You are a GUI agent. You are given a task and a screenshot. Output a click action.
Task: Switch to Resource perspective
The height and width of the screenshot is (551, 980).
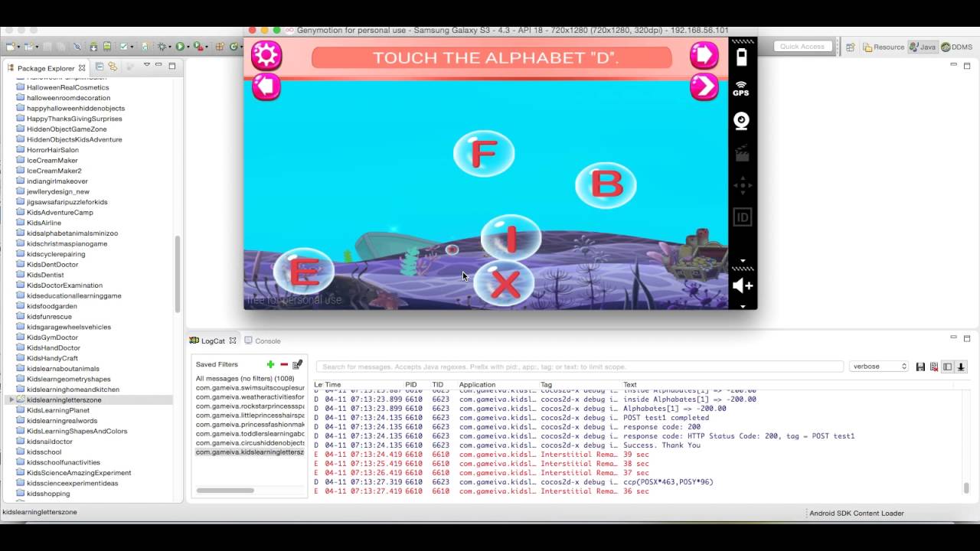click(884, 47)
